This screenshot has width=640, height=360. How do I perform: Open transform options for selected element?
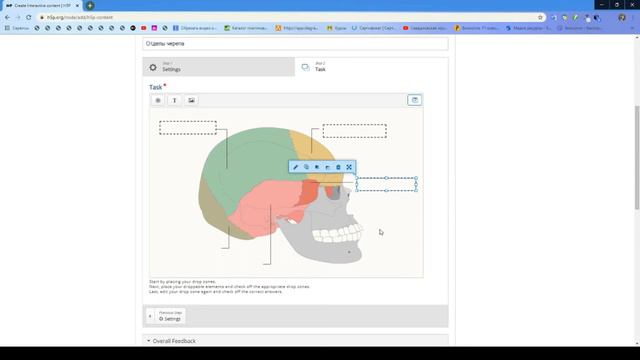point(349,167)
